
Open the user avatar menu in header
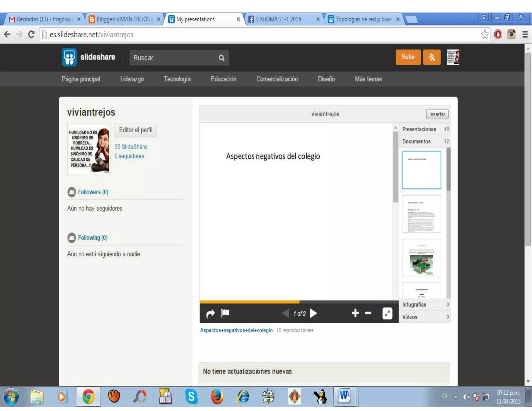[453, 57]
